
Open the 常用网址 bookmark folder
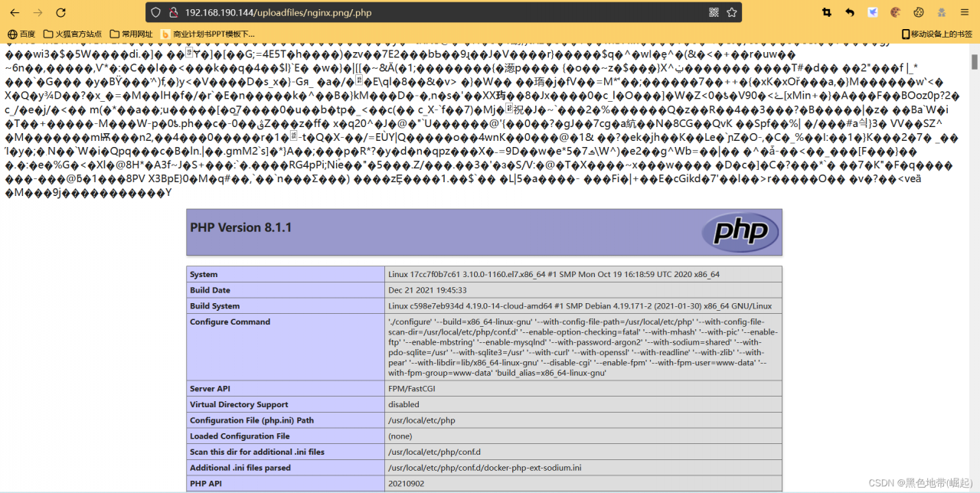pyautogui.click(x=131, y=34)
